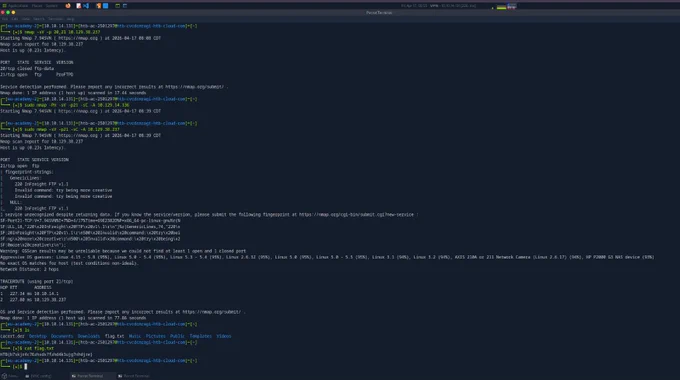Click 'cacert.der' in the ls output

[x=12, y=336]
